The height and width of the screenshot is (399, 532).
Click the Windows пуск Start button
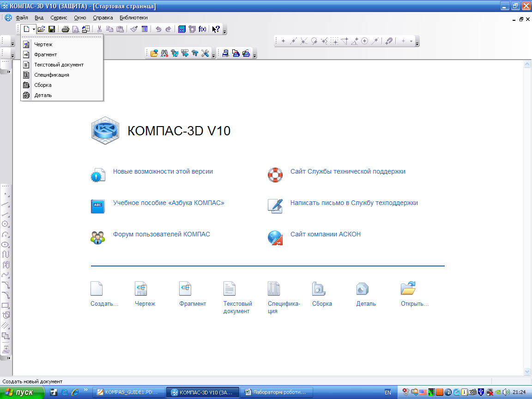coord(22,392)
